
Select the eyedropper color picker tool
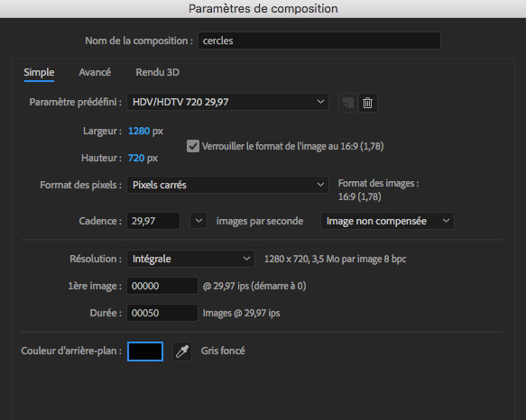click(182, 352)
